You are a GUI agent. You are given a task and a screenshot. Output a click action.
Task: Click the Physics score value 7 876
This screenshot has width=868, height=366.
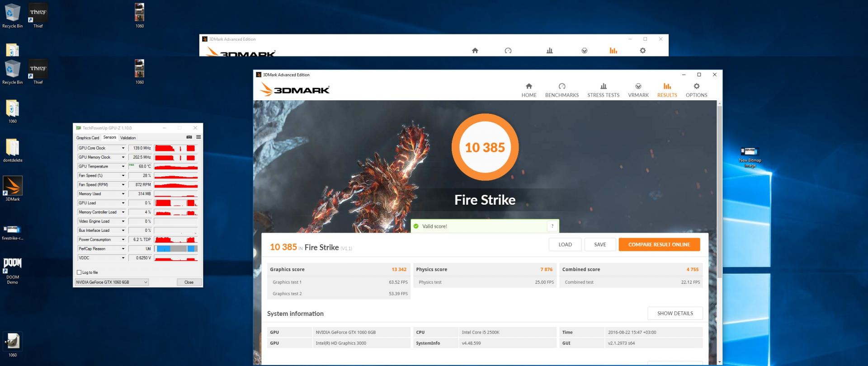tap(546, 269)
